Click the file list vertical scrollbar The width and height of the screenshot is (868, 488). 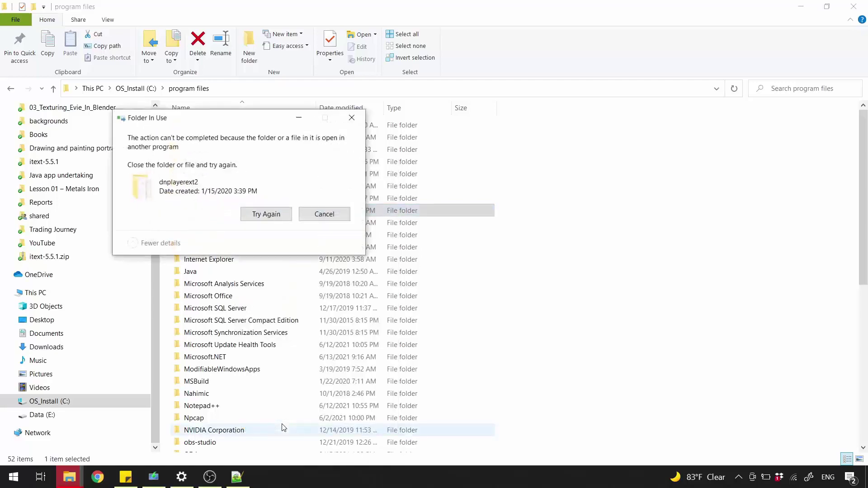coord(863,197)
